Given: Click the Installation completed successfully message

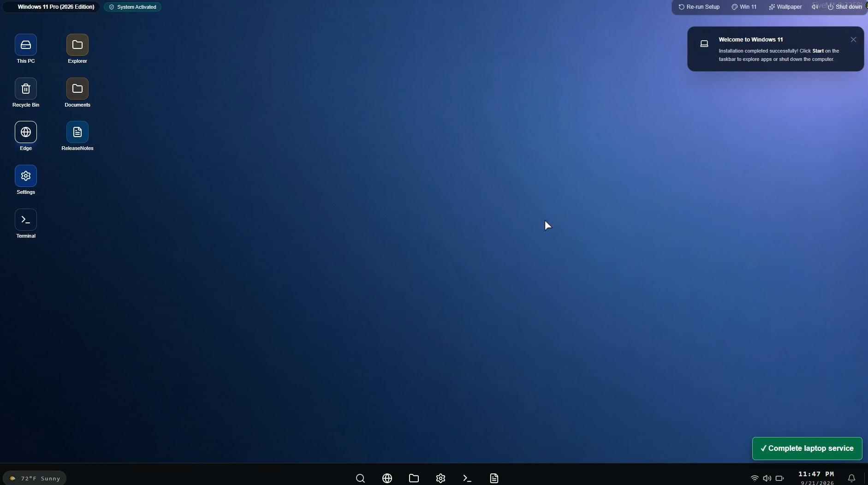Looking at the screenshot, I should (779, 55).
